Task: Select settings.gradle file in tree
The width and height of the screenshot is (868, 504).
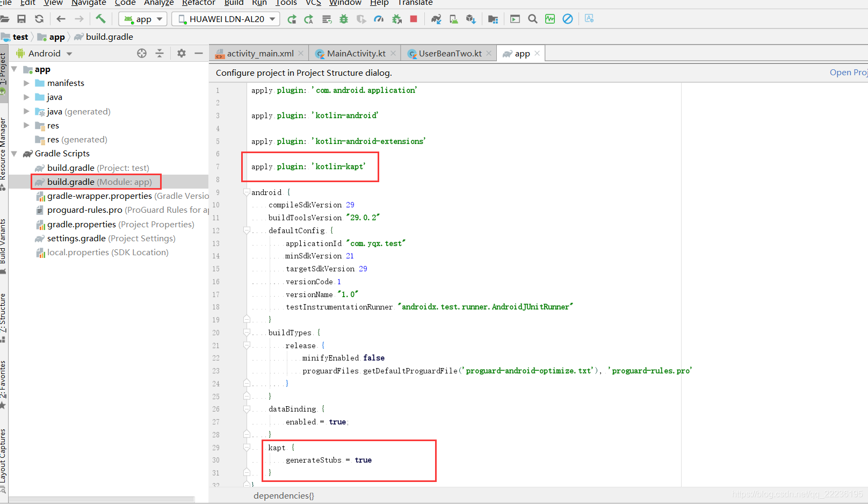Action: [x=105, y=239]
